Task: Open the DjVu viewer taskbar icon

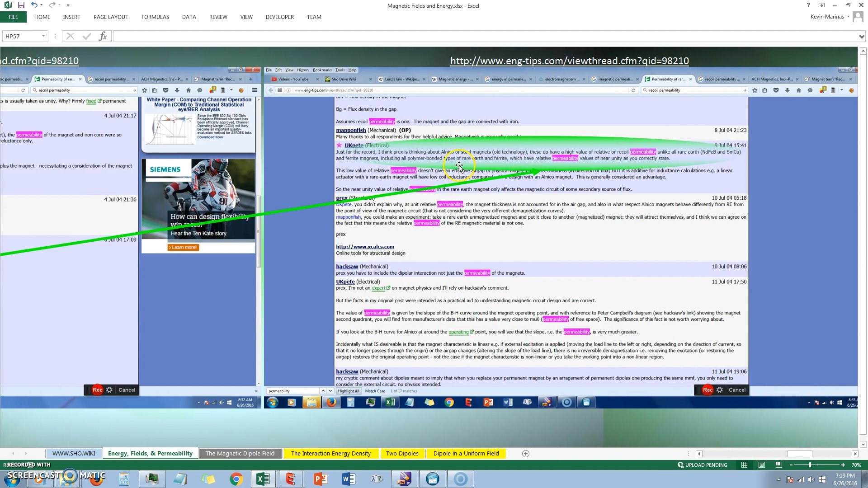Action: [404, 479]
